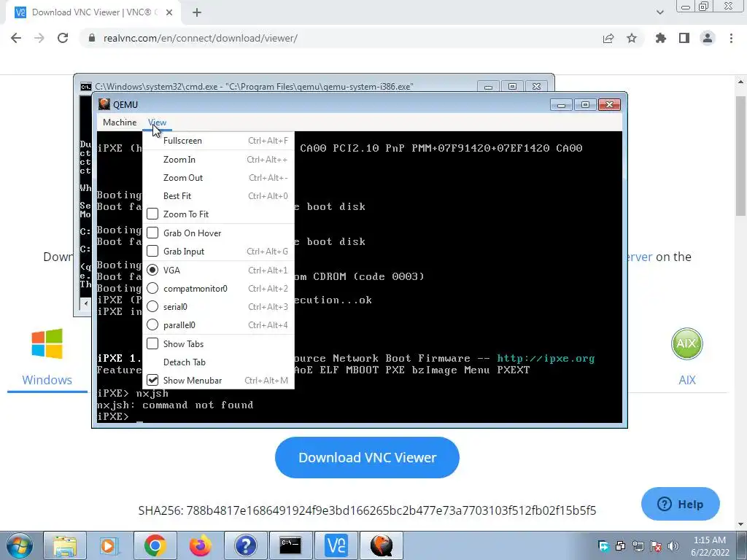Image resolution: width=747 pixels, height=560 pixels.
Task: Click the Windows logo platform icon
Action: click(47, 343)
